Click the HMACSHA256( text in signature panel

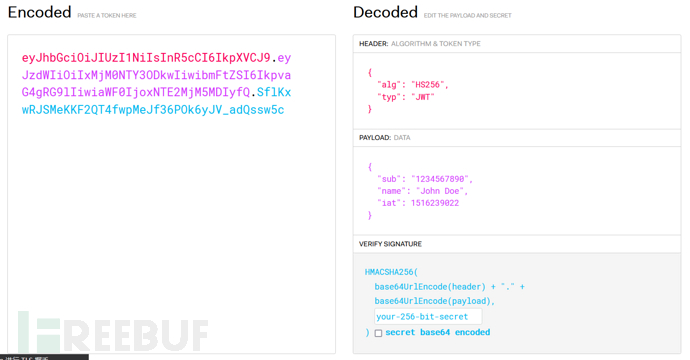(x=391, y=272)
